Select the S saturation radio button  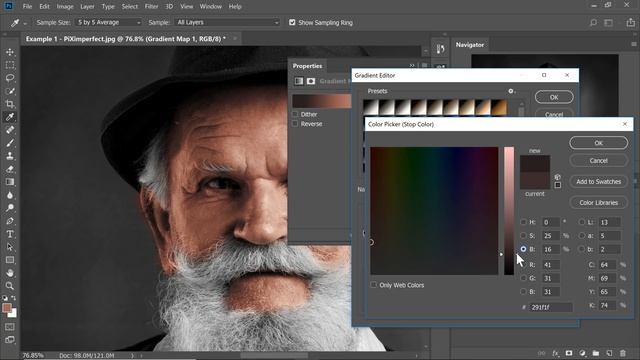tap(523, 236)
